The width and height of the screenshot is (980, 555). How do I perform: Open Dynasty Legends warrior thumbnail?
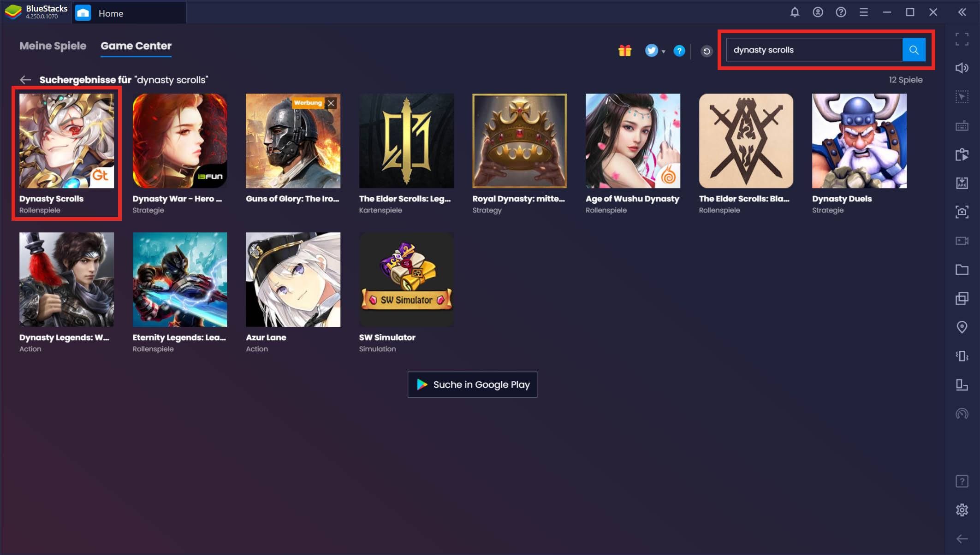coord(66,279)
